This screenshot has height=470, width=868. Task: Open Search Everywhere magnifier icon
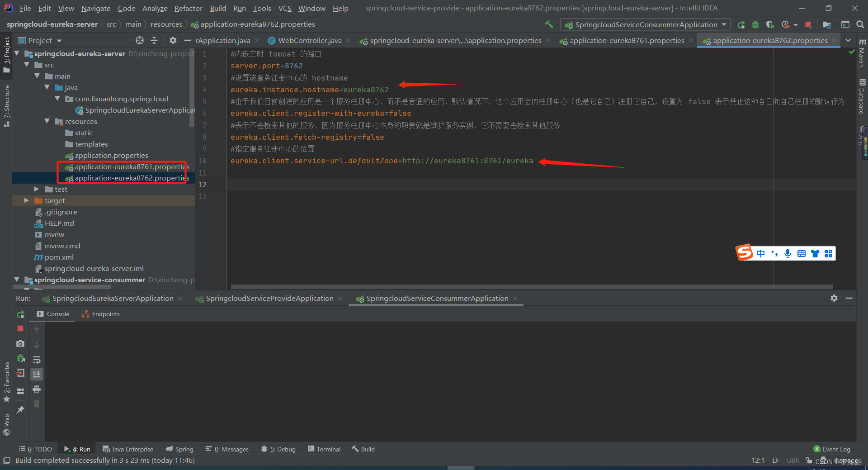(860, 25)
